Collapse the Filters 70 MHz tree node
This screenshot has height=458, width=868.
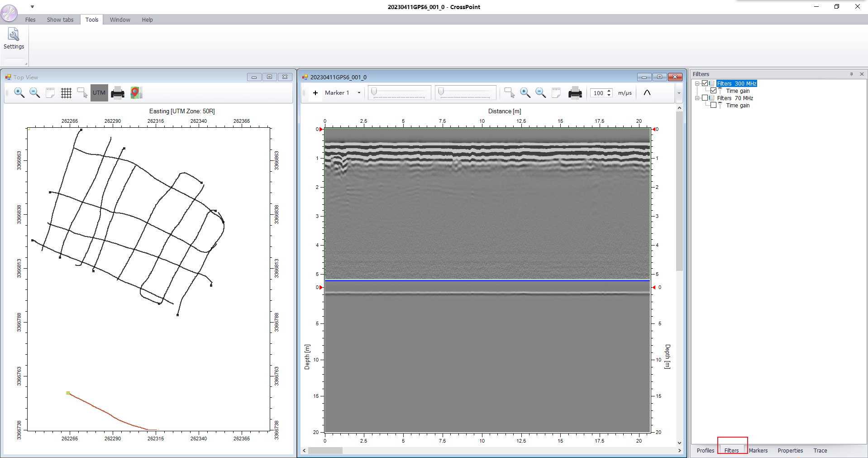click(697, 98)
